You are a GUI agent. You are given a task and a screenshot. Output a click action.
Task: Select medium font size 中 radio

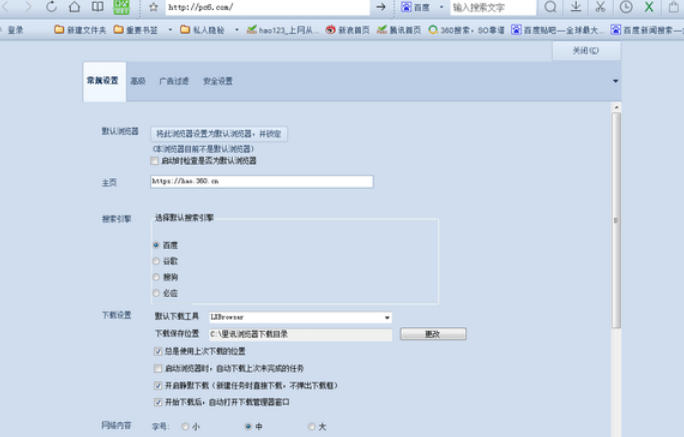248,427
